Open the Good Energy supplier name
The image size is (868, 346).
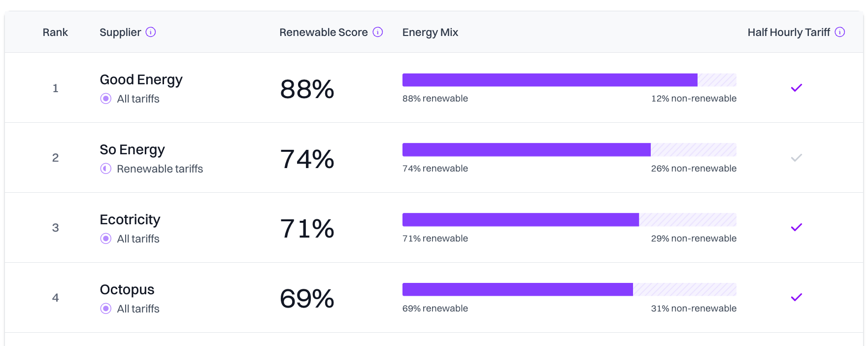[x=141, y=80]
